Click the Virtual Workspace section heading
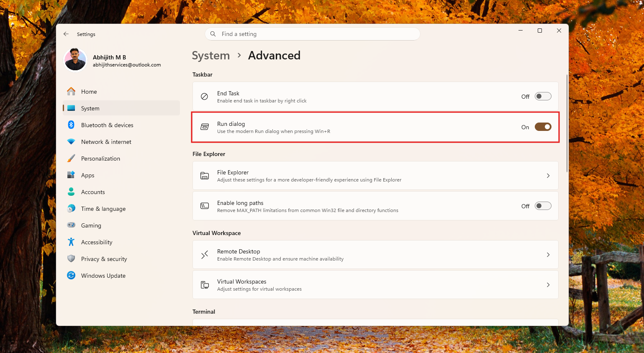This screenshot has height=353, width=644. (x=217, y=233)
